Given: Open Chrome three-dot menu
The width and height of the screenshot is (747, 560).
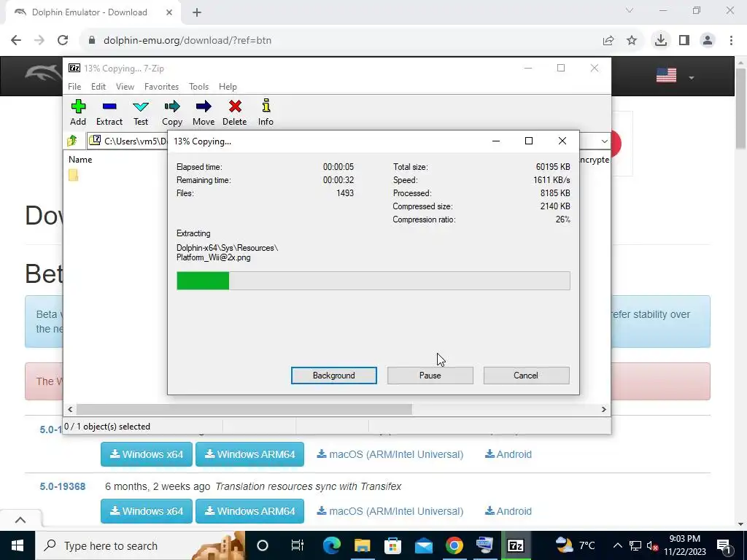Looking at the screenshot, I should pos(731,41).
